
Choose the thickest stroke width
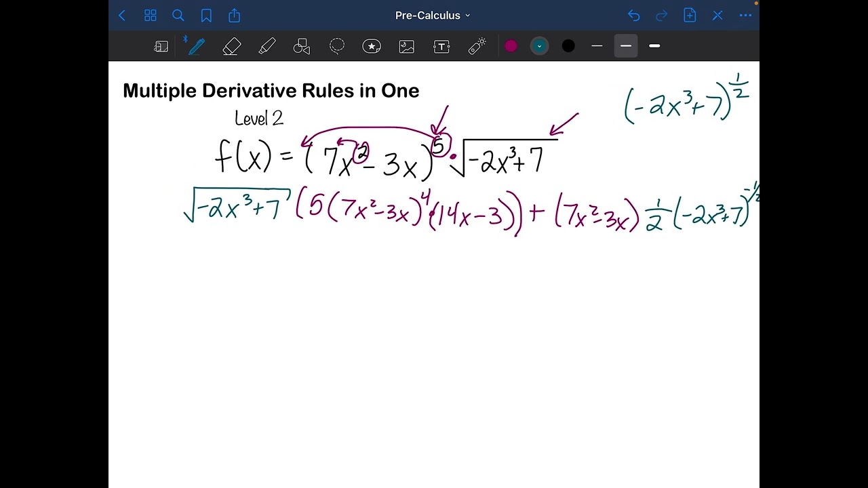pyautogui.click(x=654, y=46)
